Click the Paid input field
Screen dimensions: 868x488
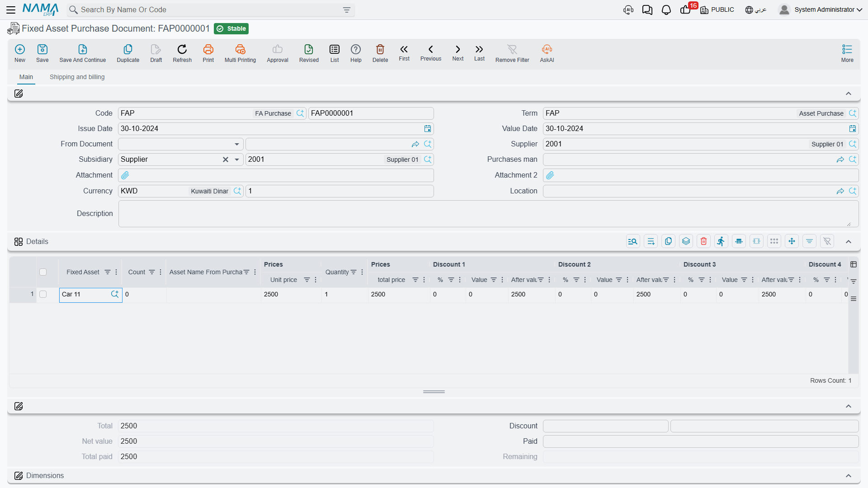coord(701,441)
